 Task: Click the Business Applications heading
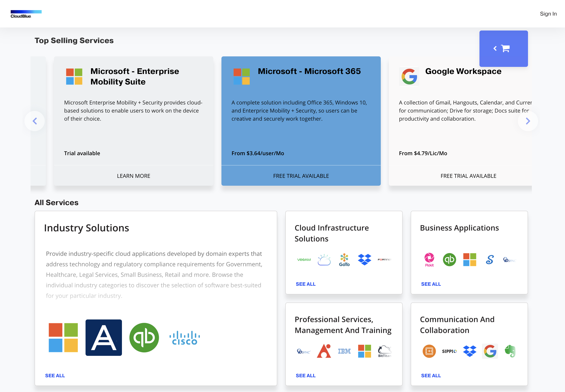click(459, 228)
